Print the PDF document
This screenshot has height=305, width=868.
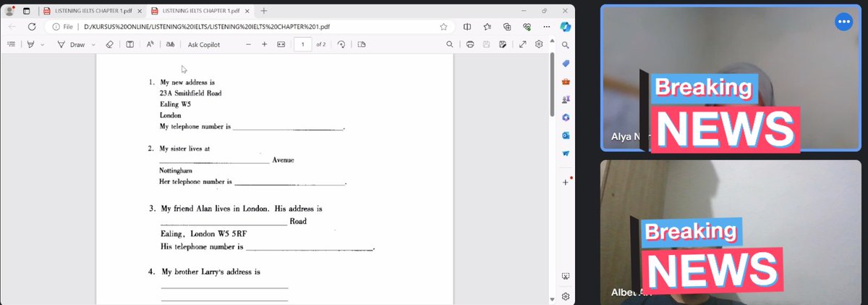(x=470, y=44)
